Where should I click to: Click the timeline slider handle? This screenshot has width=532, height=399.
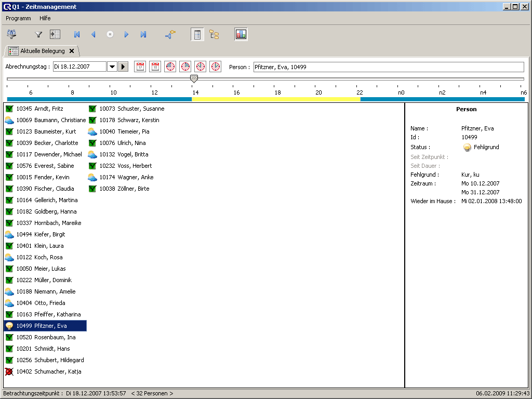[194, 78]
